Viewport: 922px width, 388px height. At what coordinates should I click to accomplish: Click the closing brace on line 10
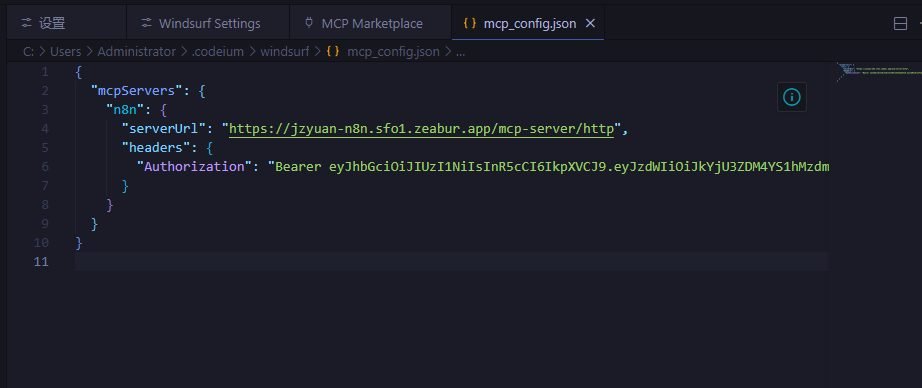click(79, 242)
